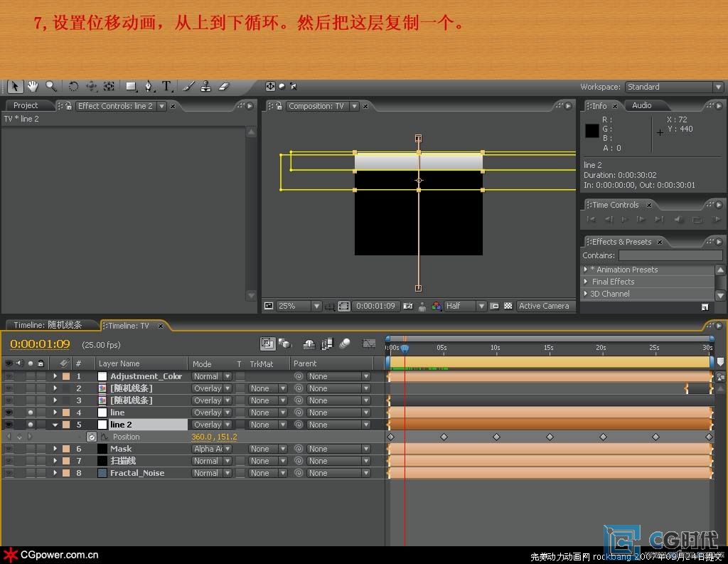Viewport: 728px width, 564px height.
Task: Click the show channel RGB icon
Action: pyautogui.click(x=437, y=306)
